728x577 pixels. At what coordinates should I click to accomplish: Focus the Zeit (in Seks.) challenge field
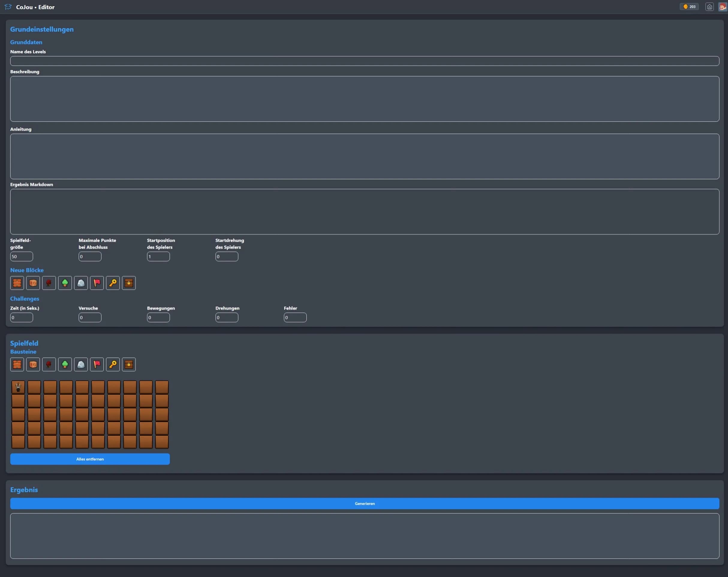22,318
